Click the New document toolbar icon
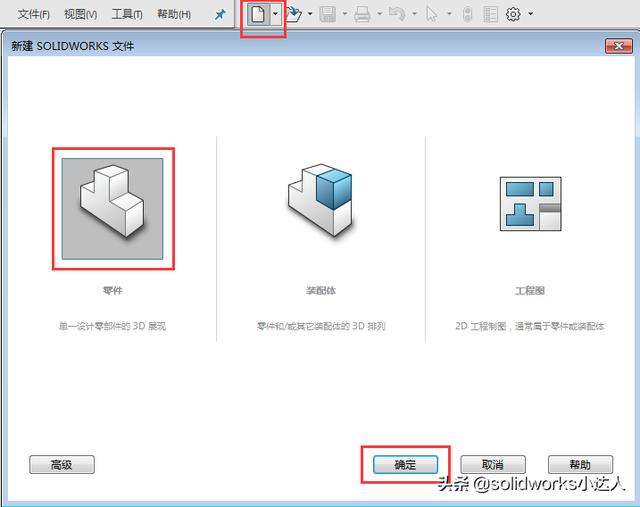The height and width of the screenshot is (507, 640). click(258, 14)
